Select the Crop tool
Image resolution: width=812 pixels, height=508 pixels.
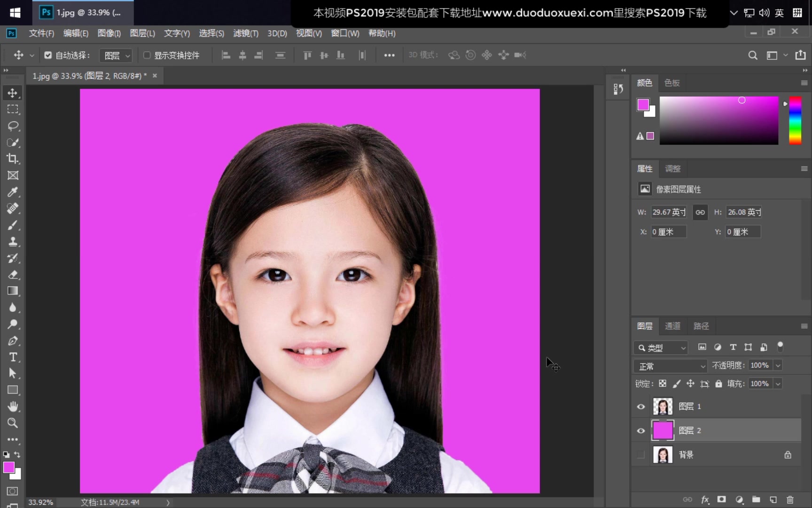point(13,159)
